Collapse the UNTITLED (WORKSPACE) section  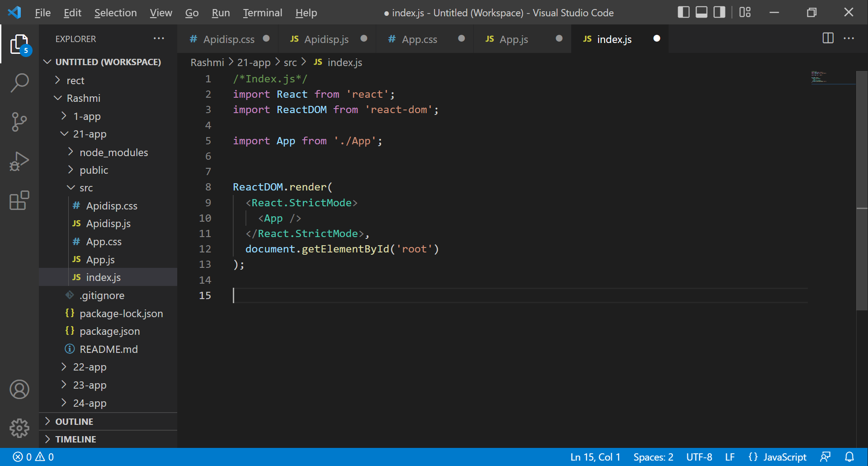108,62
